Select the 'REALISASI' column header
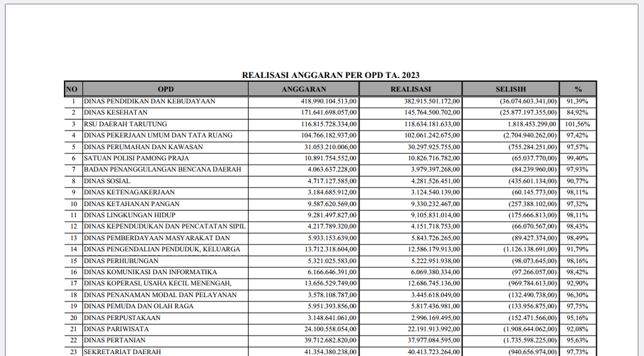This screenshot has height=356, width=644. click(x=410, y=89)
